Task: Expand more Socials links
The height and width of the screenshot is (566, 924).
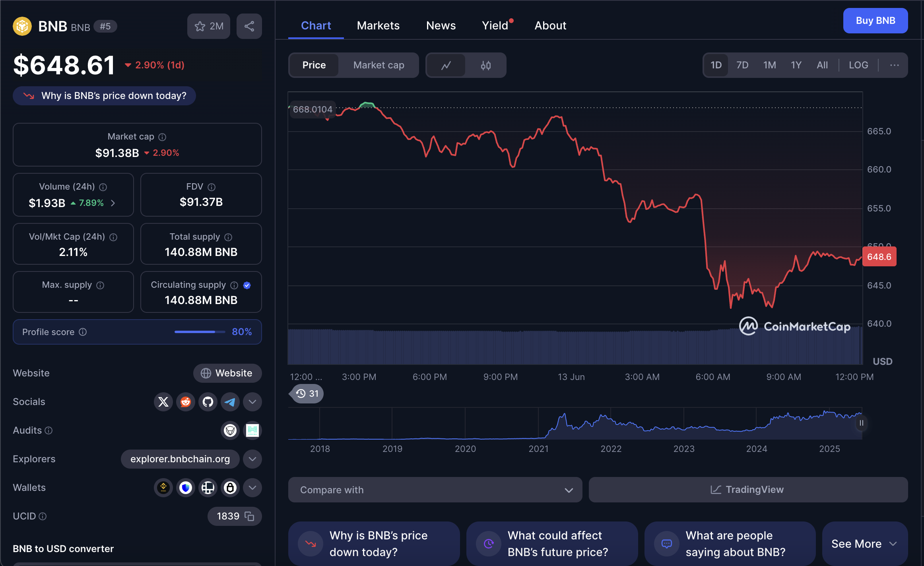Action: point(252,402)
